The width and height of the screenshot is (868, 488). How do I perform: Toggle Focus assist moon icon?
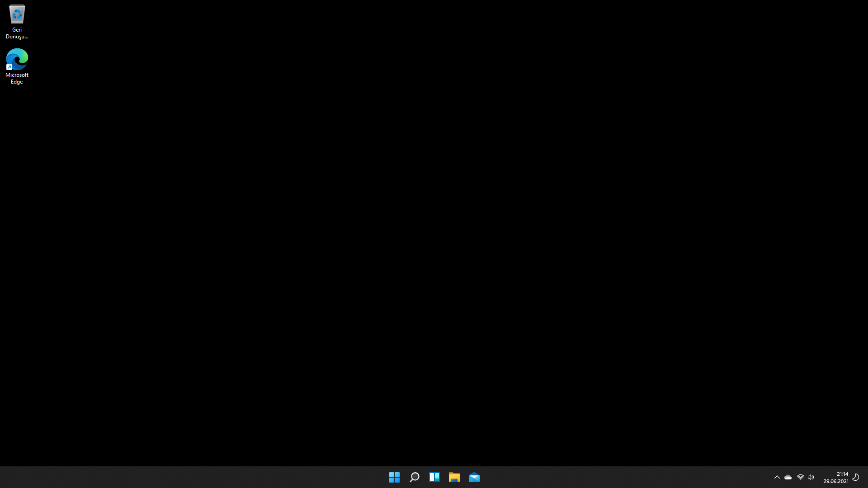coord(856,477)
